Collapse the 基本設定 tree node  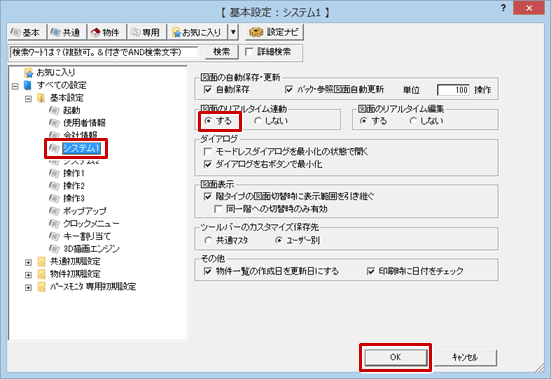pos(28,99)
